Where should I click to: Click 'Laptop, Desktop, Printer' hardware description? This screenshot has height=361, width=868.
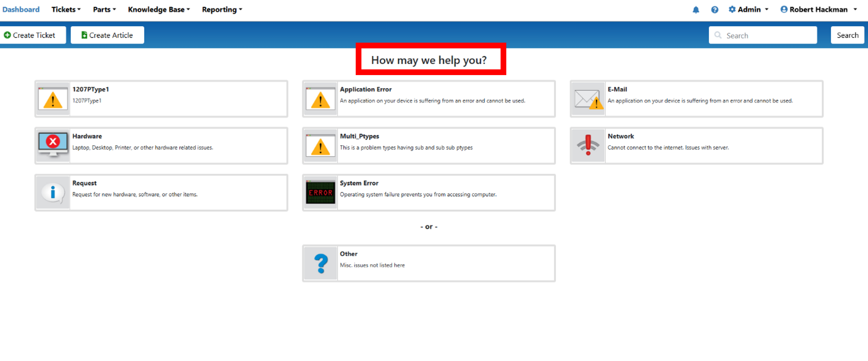coord(142,148)
